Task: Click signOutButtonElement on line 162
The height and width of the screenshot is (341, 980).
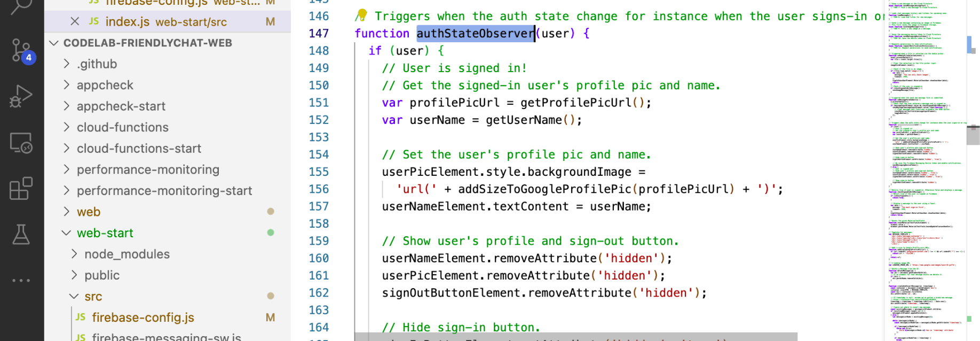Action: pos(451,293)
